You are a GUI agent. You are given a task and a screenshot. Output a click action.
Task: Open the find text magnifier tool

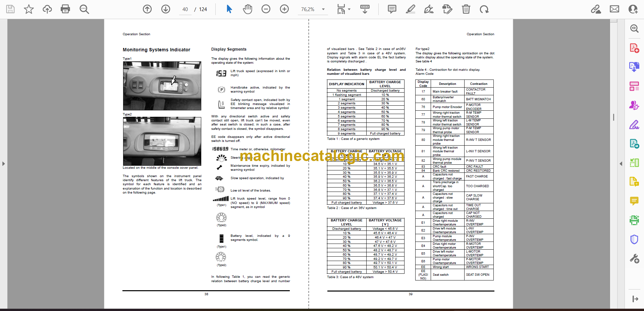[84, 9]
